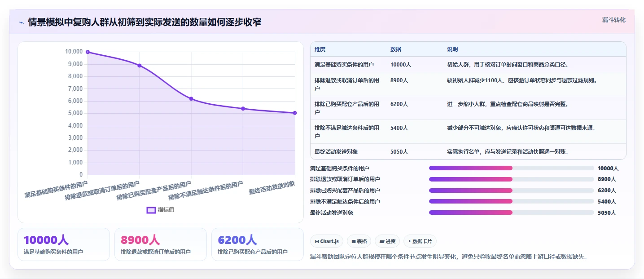Screen dimensions: 644x279
Task: Click progress value label 5050人
Action: tap(607, 213)
